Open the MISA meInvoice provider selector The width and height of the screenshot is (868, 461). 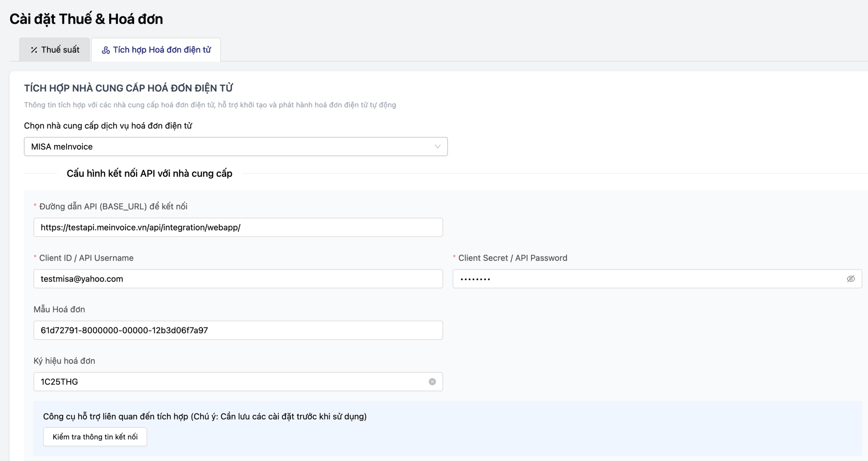click(231, 146)
